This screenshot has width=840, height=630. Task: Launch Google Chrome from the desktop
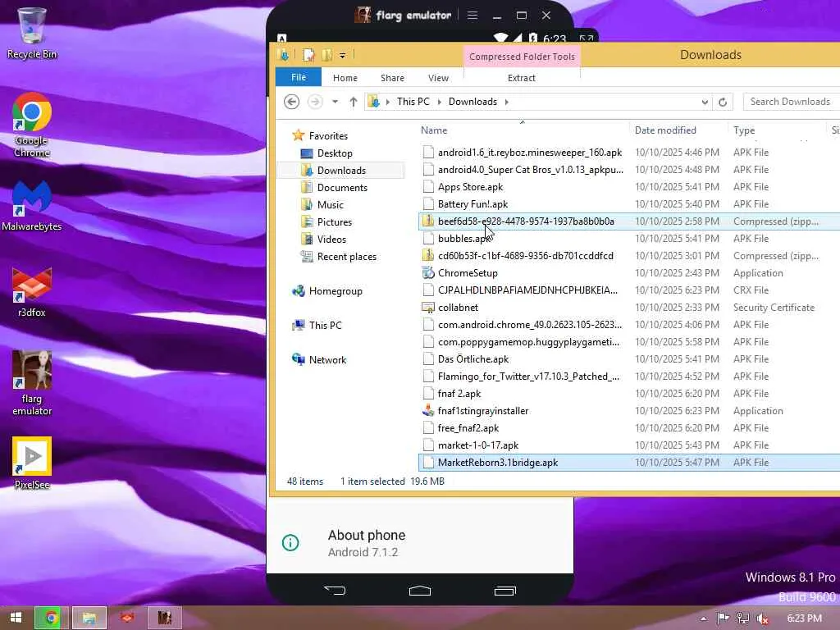[x=32, y=125]
